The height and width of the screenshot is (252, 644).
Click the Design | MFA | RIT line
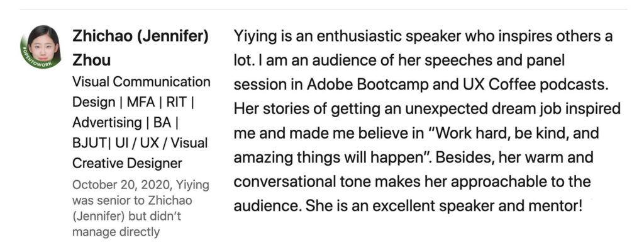coord(133,101)
